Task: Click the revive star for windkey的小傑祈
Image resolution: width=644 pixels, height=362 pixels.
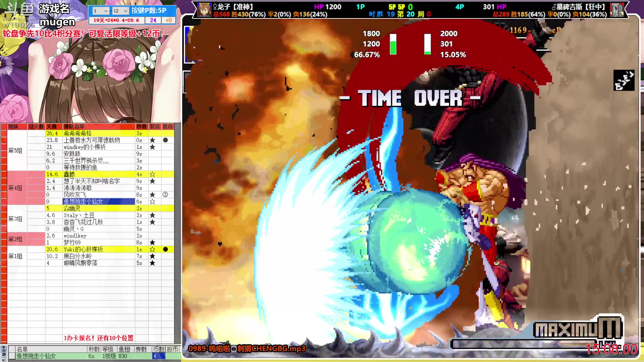Action: (152, 147)
